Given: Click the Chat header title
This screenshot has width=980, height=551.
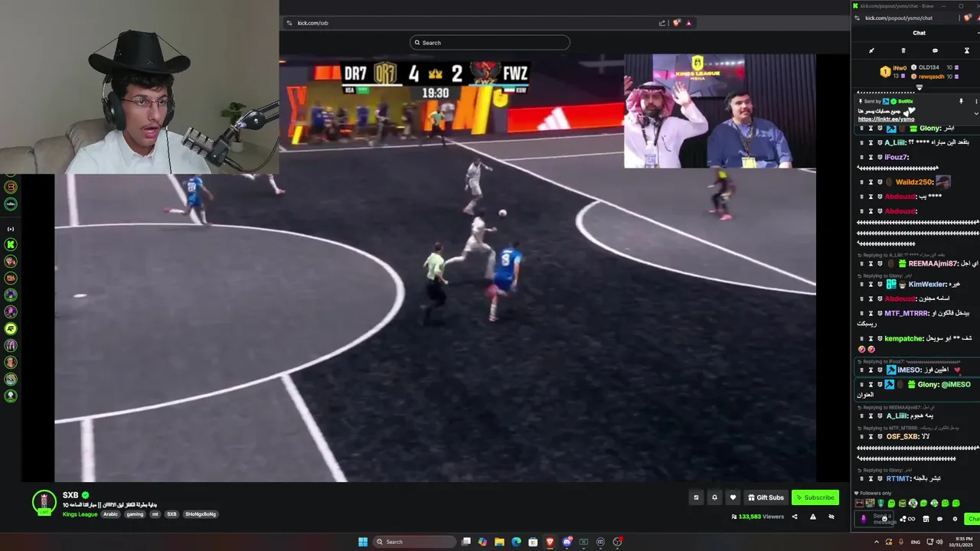Looking at the screenshot, I should pyautogui.click(x=919, y=33).
